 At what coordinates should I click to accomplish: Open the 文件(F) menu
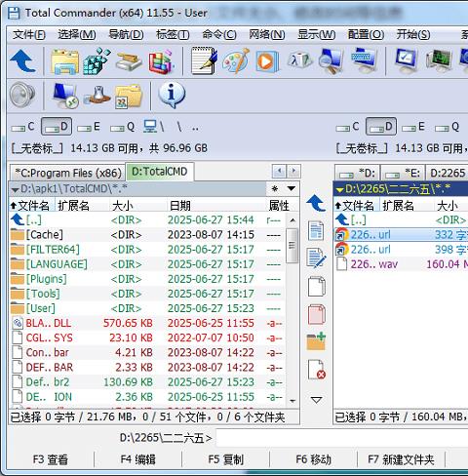coord(29,34)
